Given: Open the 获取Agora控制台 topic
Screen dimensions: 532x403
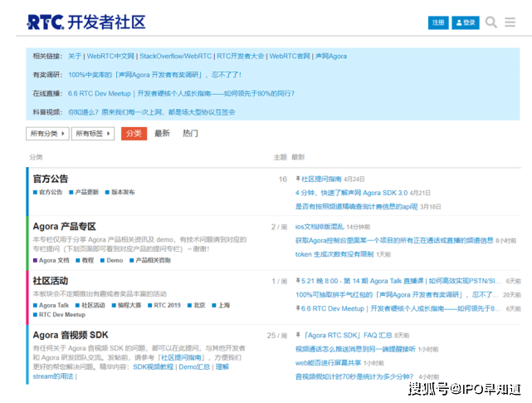Looking at the screenshot, I should pyautogui.click(x=394, y=241).
